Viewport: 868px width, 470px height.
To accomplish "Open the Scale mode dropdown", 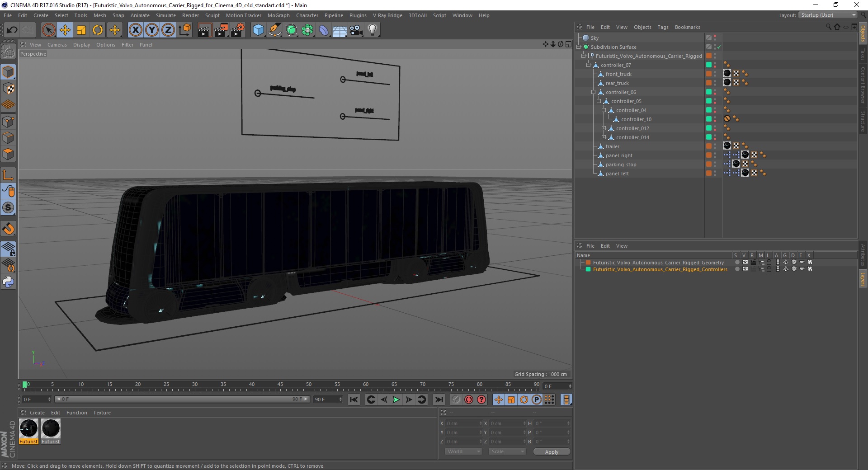I will (x=507, y=451).
